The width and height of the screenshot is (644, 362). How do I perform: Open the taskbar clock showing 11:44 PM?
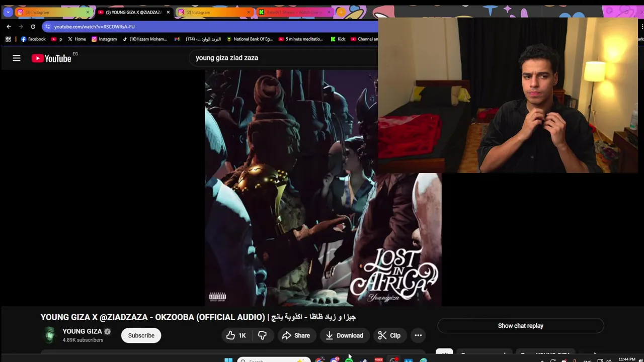(x=627, y=359)
